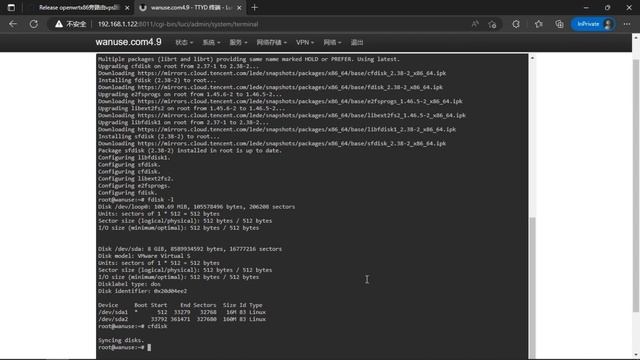Click the wanuse.com4.9 site title link
The height and width of the screenshot is (360, 640).
129,42
